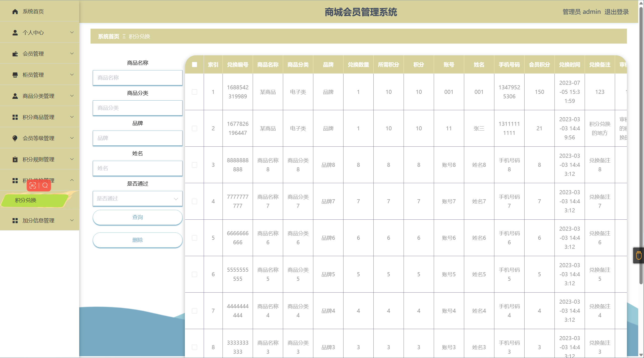644x358 pixels.
Task: Tick the checkbox for row index 4
Action: coord(194,201)
